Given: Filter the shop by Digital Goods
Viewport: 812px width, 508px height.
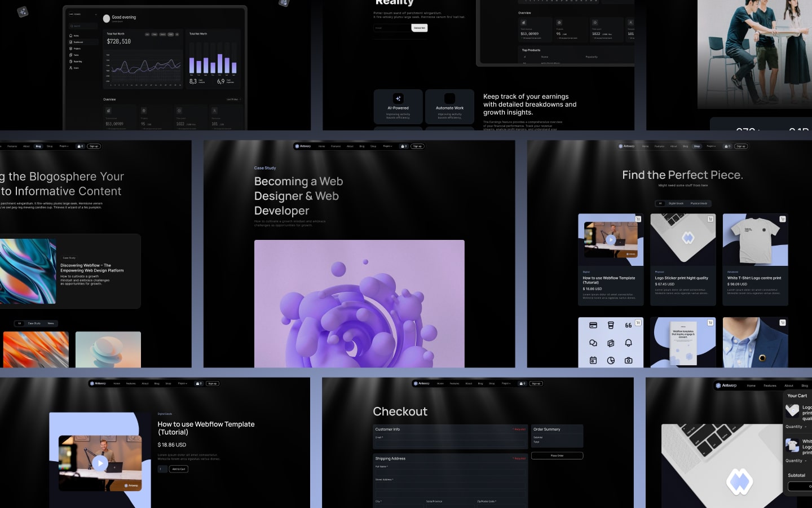Looking at the screenshot, I should click(676, 203).
